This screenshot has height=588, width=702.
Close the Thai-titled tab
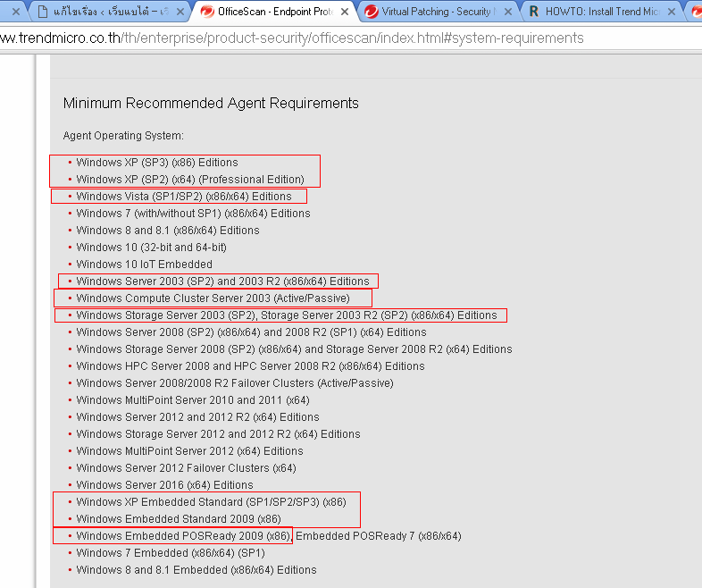coord(180,12)
